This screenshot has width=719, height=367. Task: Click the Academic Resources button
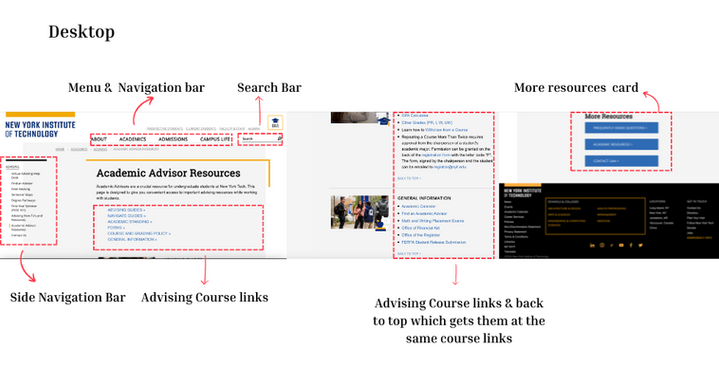[x=621, y=145]
